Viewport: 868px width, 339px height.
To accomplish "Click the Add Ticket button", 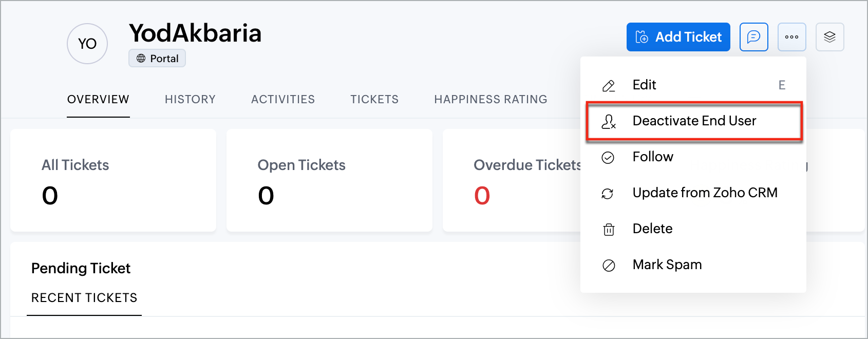I will 678,37.
